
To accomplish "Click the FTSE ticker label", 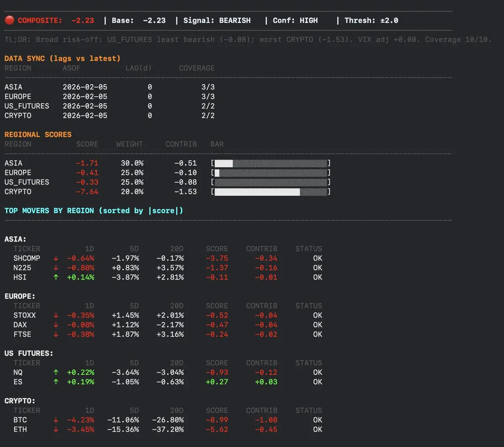I will [22, 334].
